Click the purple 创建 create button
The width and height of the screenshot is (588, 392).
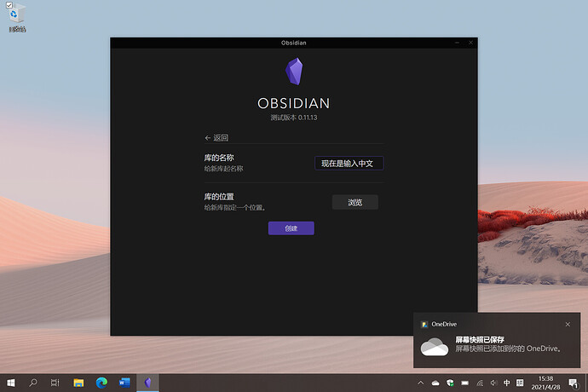tap(291, 228)
